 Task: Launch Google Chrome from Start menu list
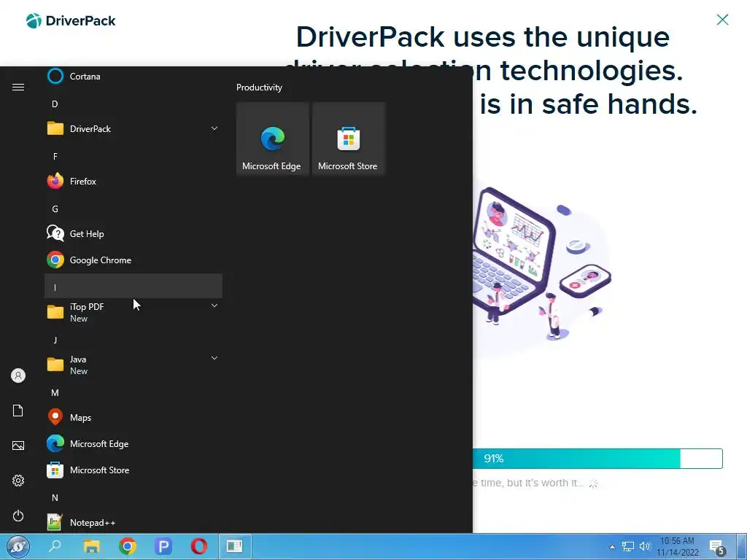click(x=133, y=260)
